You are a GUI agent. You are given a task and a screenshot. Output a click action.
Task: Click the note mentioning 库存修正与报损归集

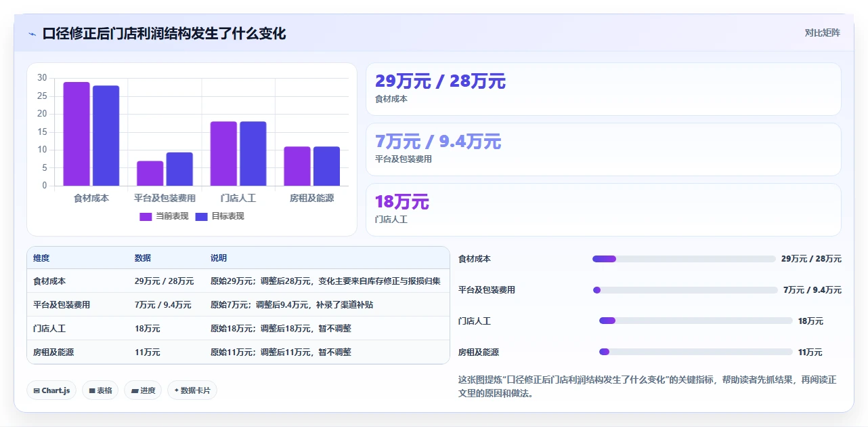click(326, 281)
